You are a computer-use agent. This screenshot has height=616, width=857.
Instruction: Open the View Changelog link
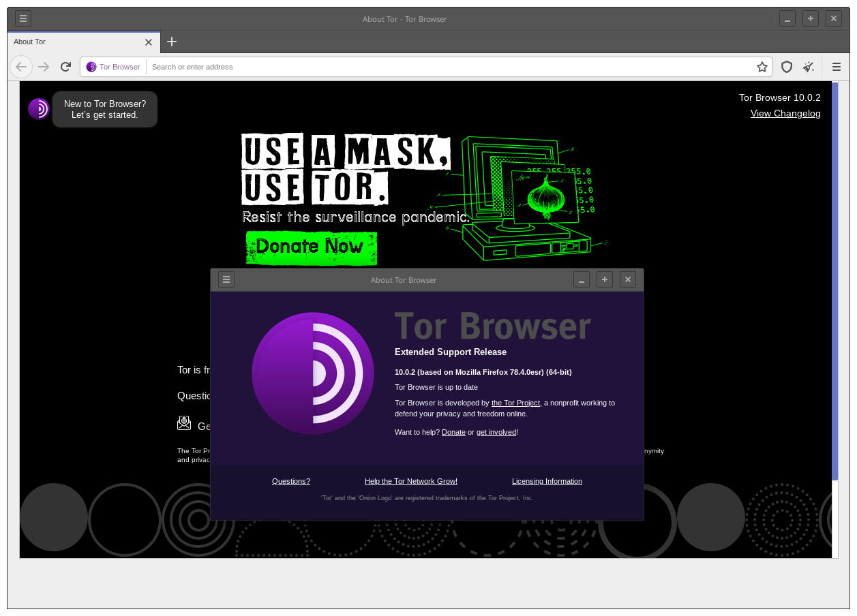point(785,113)
